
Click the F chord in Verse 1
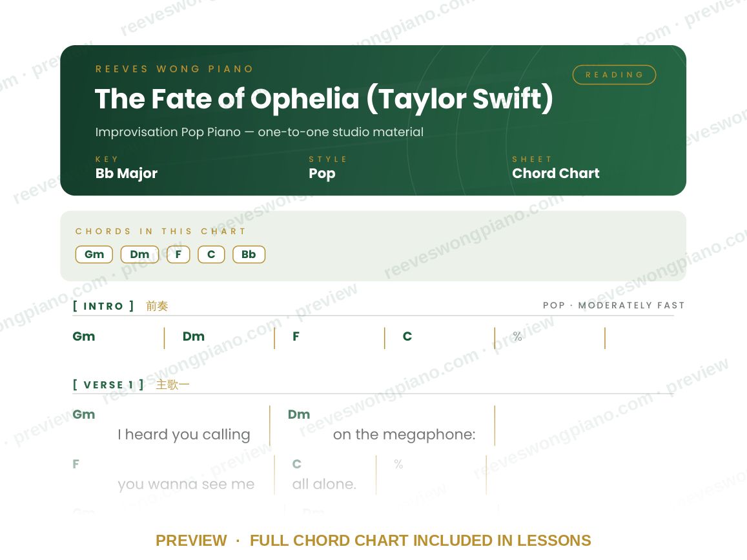76,464
